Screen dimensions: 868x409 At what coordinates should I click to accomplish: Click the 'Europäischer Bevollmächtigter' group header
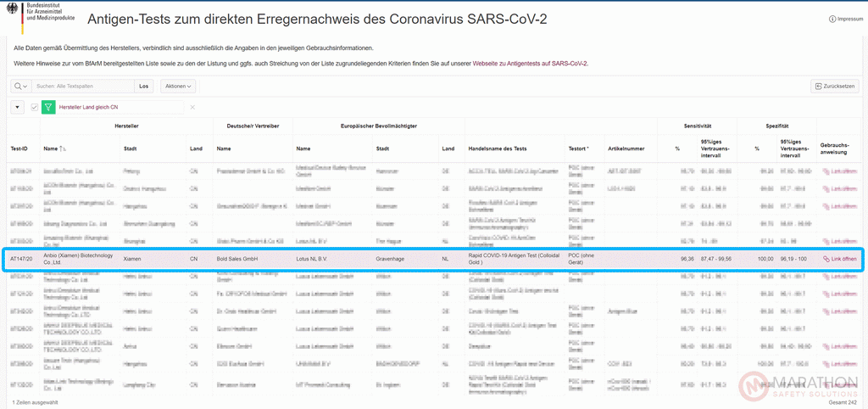tap(379, 126)
